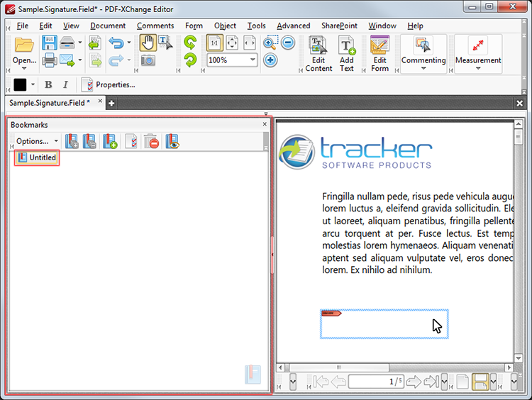Delete bookmark with the trash icon
This screenshot has width=532, height=400.
coord(151,141)
